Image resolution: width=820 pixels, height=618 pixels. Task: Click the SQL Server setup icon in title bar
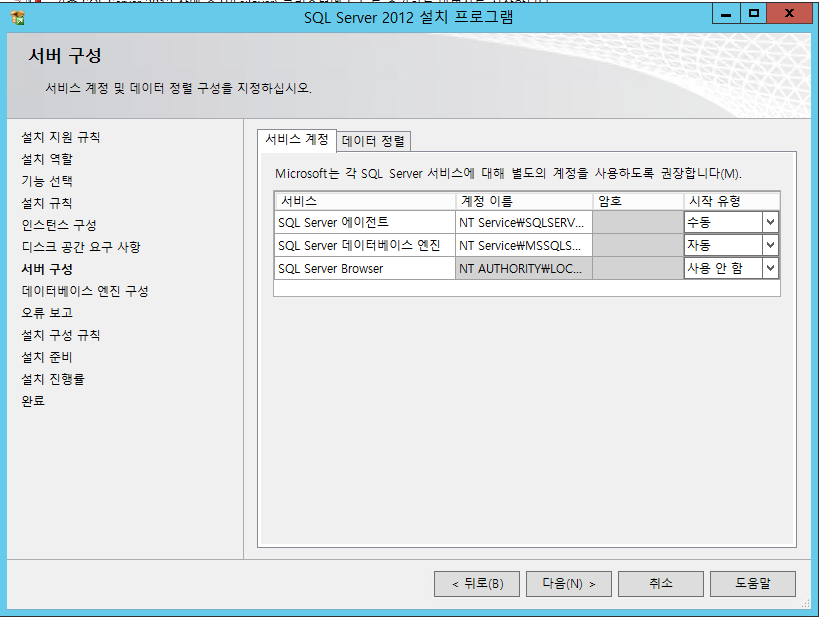coord(17,17)
